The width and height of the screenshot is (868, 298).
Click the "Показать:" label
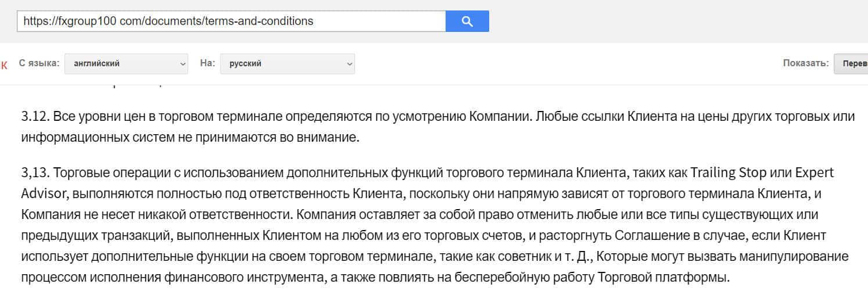(x=805, y=63)
